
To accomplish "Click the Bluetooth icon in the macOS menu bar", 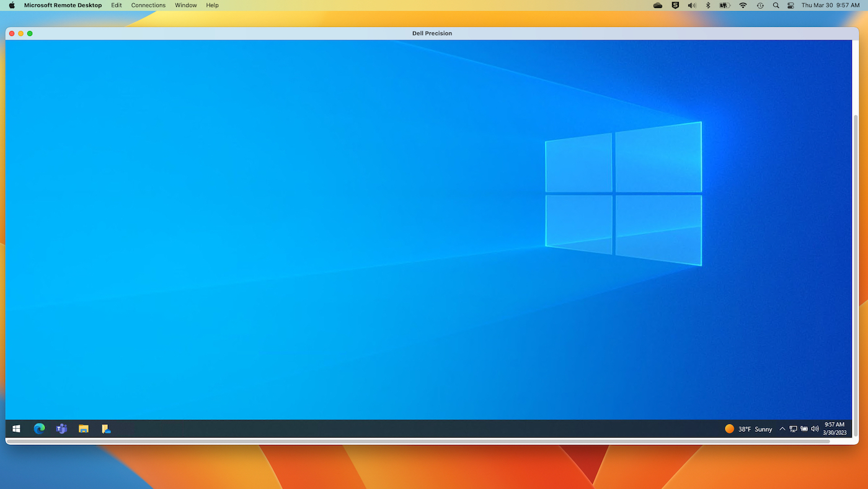I will [x=708, y=5].
